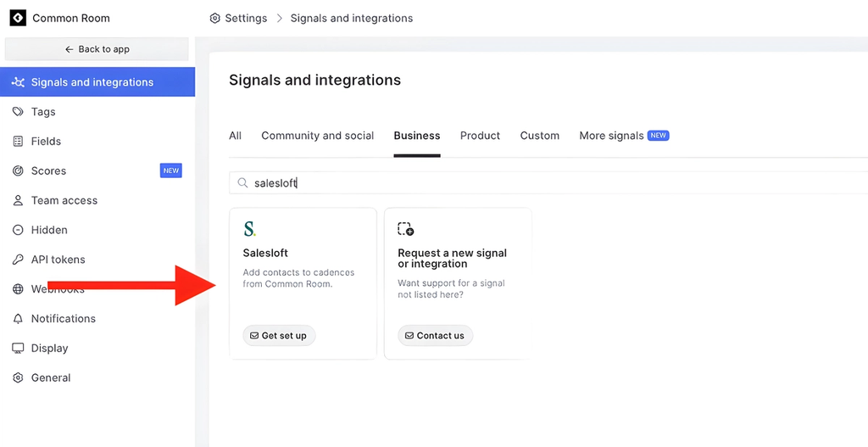Open Fields settings in sidebar

click(46, 142)
